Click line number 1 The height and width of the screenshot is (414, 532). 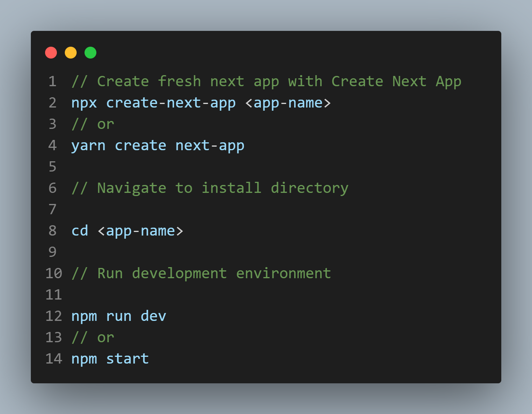point(53,81)
